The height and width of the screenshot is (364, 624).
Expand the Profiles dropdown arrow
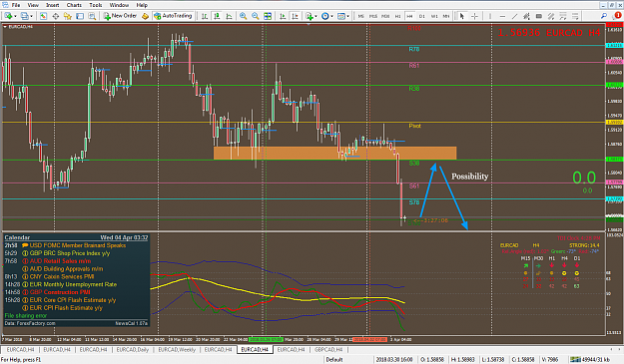tap(32, 16)
